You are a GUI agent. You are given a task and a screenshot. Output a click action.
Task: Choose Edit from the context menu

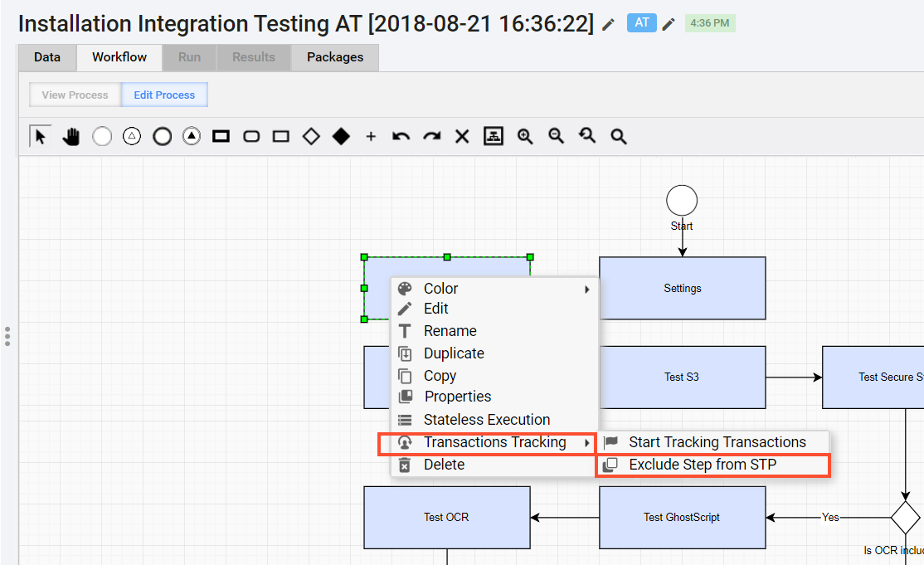tap(494, 309)
